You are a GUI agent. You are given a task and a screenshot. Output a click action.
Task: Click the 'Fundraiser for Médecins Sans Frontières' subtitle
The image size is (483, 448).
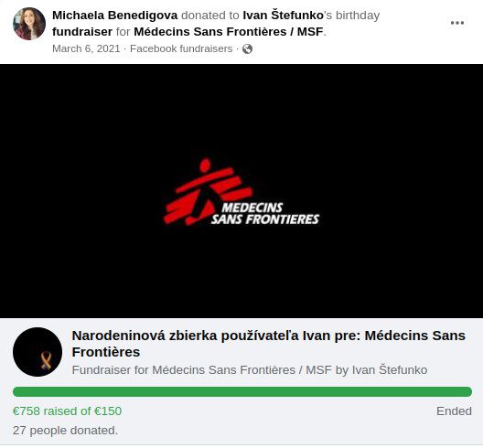[x=250, y=369]
